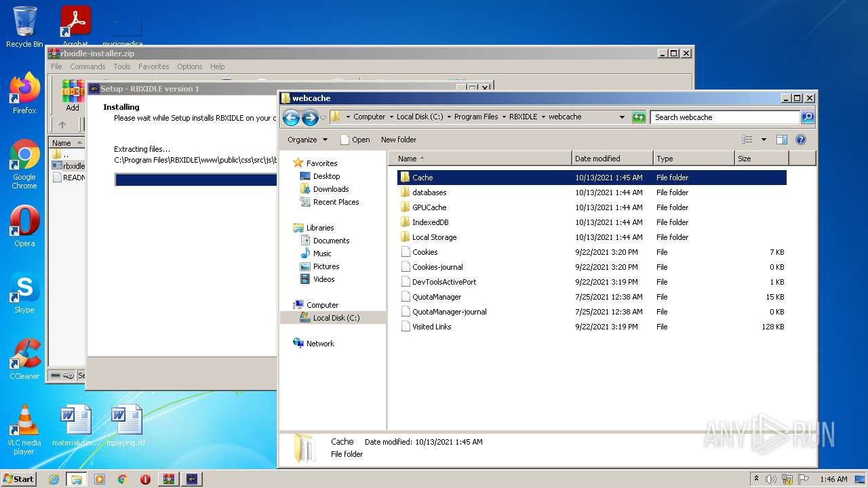
Task: Select the GPUCache folder row
Action: 592,207
